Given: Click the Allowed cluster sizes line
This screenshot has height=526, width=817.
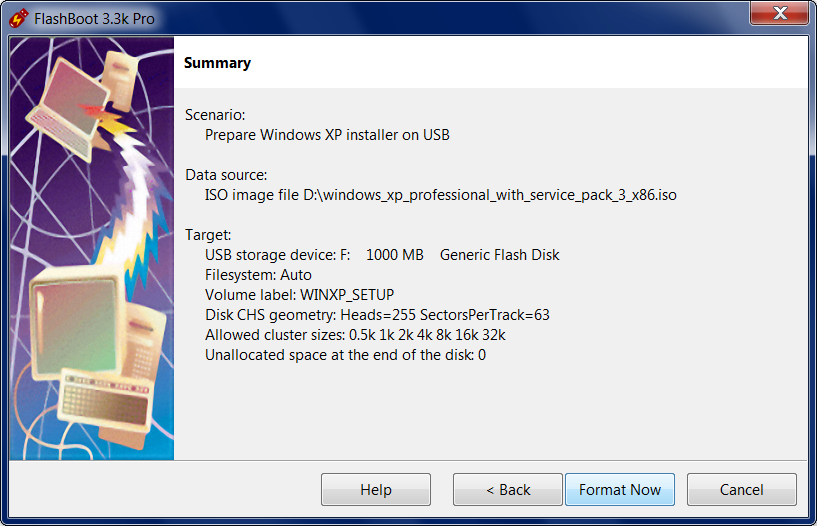Looking at the screenshot, I should [x=355, y=335].
